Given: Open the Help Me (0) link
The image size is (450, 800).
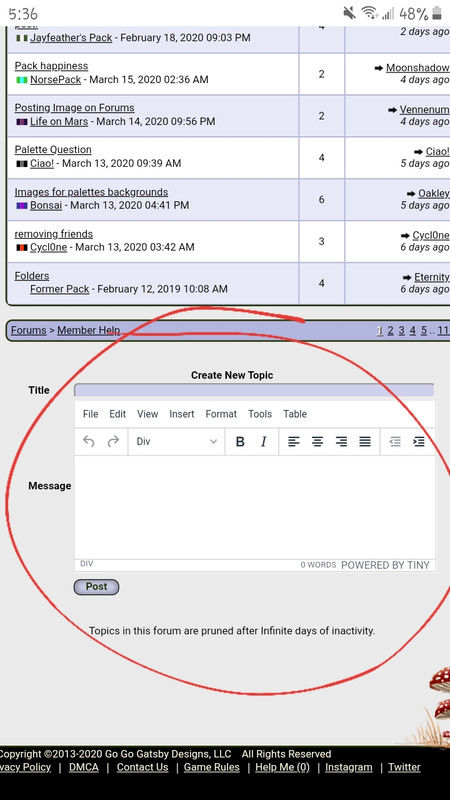Looking at the screenshot, I should click(283, 767).
